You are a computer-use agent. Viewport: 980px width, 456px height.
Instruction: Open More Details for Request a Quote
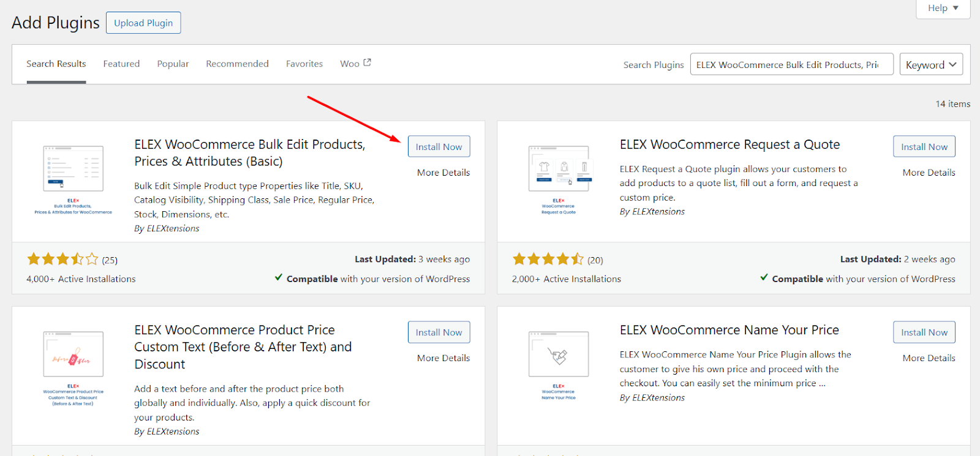pyautogui.click(x=929, y=173)
